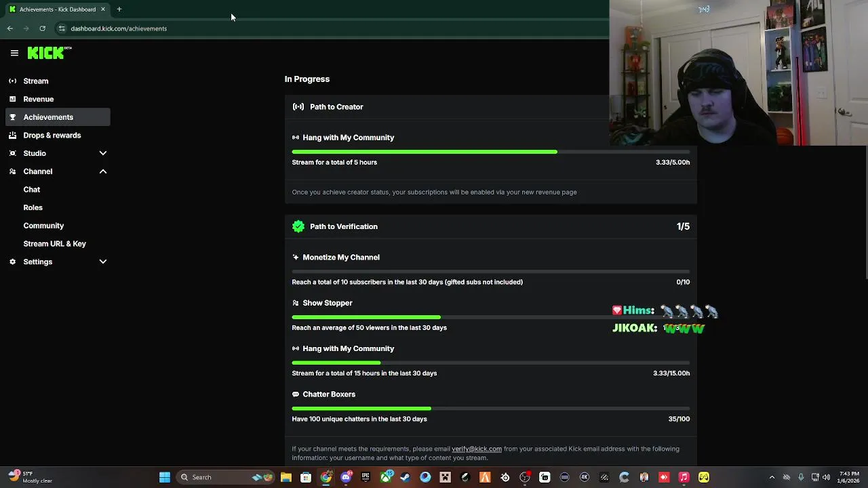
Task: Click the verify@kick.com email link
Action: click(x=477, y=449)
